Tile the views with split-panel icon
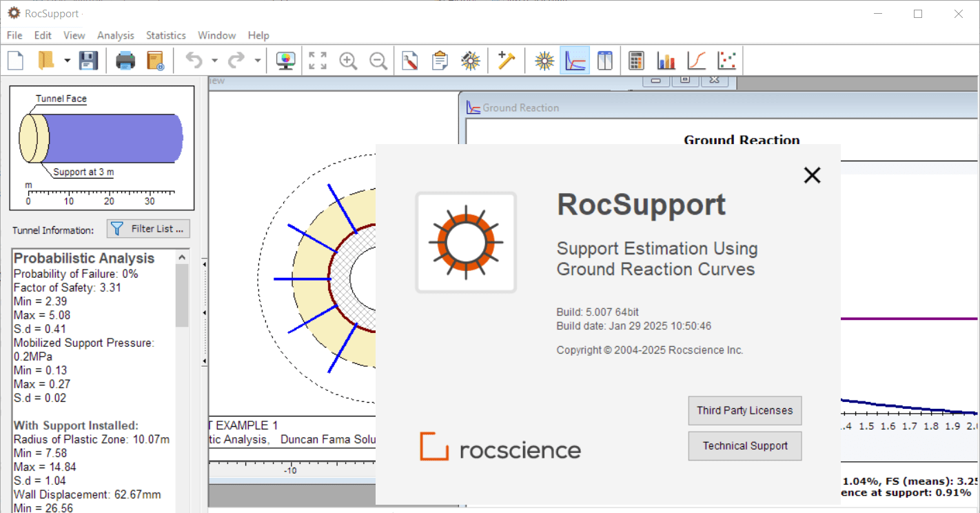This screenshot has height=513, width=980. coord(604,61)
